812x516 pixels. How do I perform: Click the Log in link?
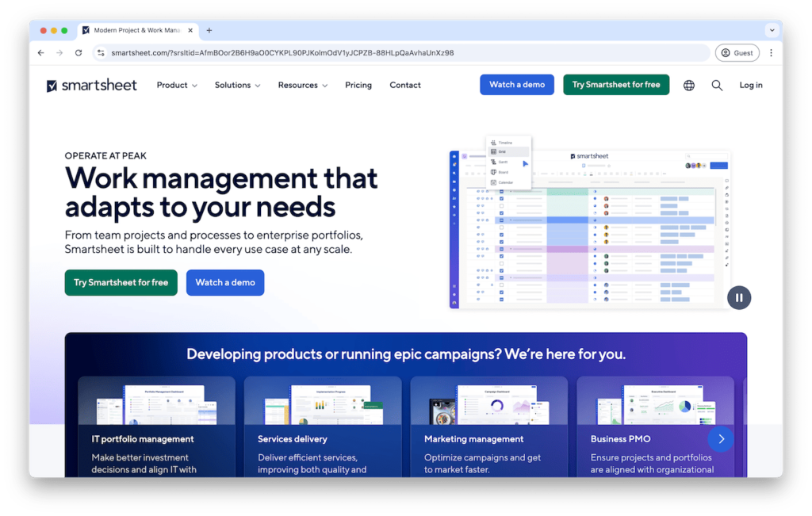pyautogui.click(x=751, y=86)
